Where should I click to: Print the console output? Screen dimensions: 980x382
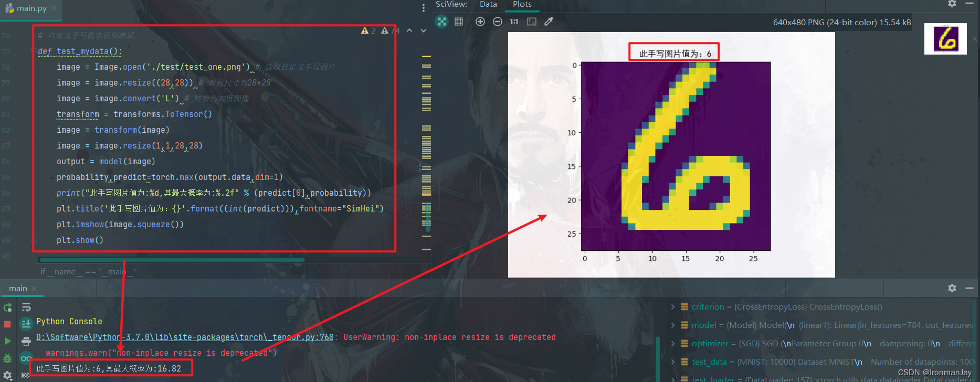(x=26, y=342)
